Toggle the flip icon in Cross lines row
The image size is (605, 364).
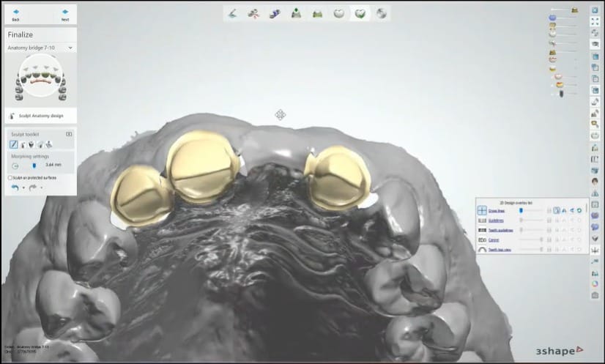pos(572,210)
